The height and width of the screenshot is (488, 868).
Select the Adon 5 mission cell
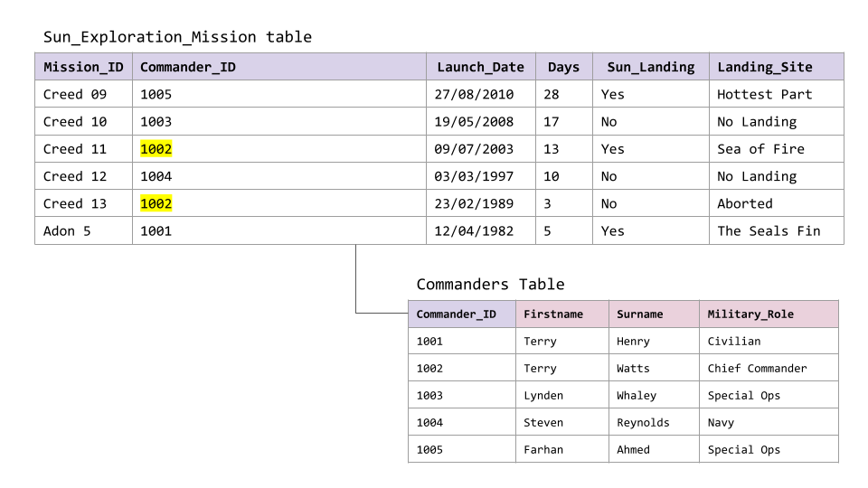83,230
